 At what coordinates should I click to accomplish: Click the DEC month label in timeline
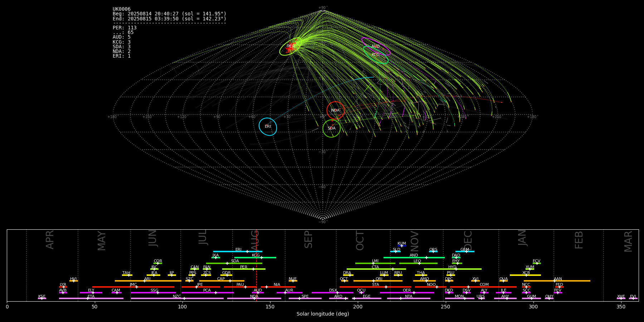pyautogui.click(x=468, y=240)
